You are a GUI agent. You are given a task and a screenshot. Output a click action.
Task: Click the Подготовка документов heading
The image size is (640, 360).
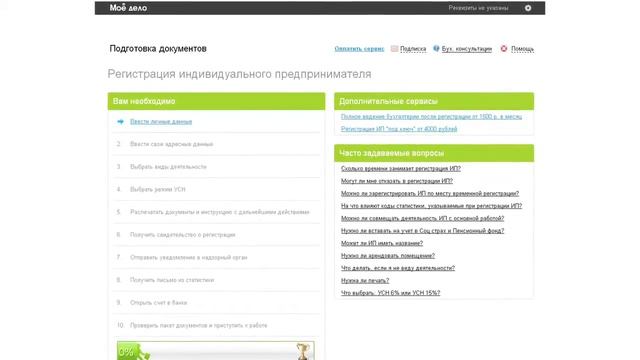[158, 49]
